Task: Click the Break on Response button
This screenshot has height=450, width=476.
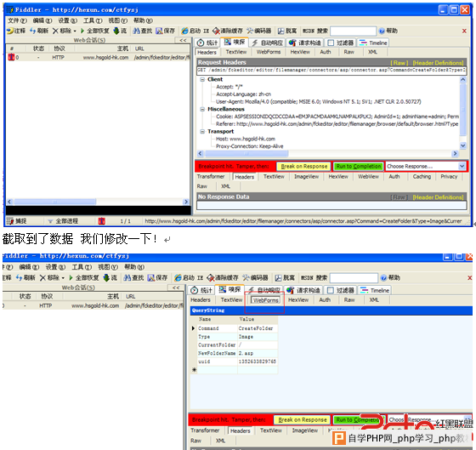Action: [304, 166]
